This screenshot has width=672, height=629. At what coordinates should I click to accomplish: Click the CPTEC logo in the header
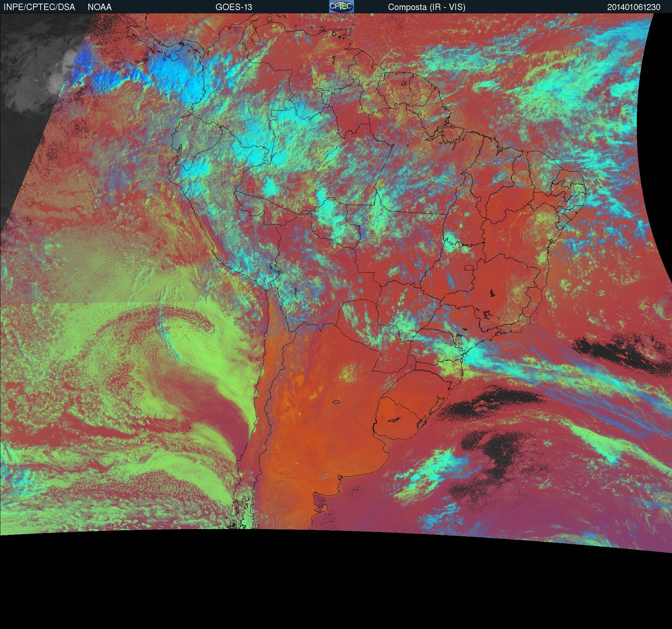point(341,6)
